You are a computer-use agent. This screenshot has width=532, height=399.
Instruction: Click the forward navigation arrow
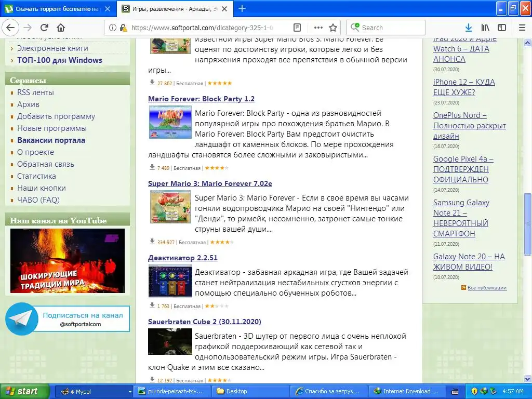click(28, 28)
